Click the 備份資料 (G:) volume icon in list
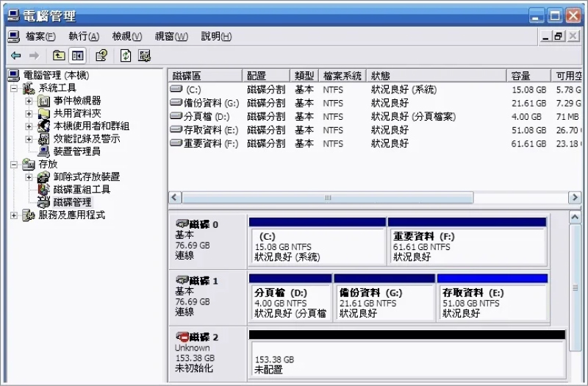 [x=176, y=102]
